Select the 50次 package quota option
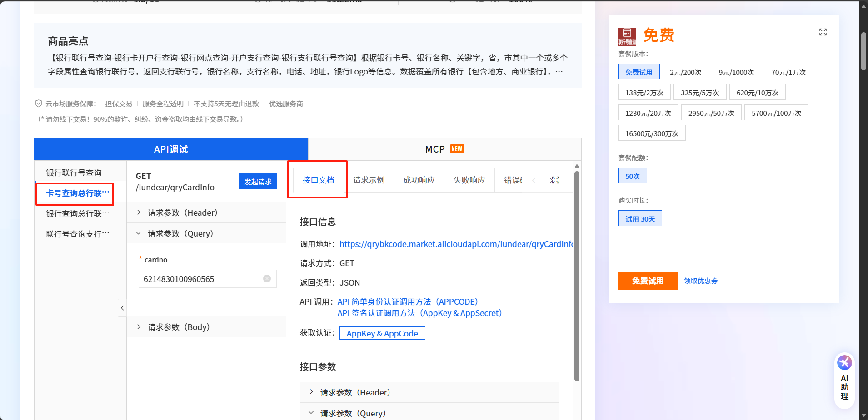The height and width of the screenshot is (420, 868). tap(632, 175)
